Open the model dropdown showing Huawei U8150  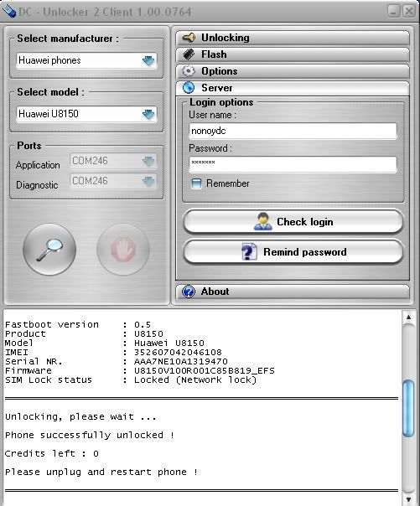click(x=86, y=114)
